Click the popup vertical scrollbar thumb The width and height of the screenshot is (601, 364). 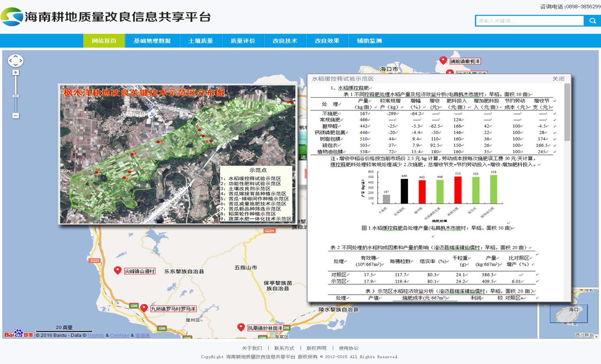tap(567, 112)
